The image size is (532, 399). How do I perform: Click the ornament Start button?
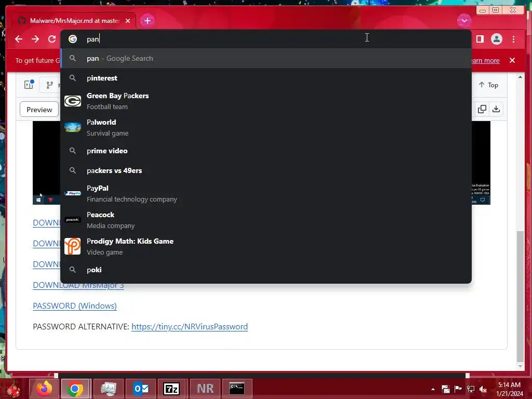click(x=13, y=389)
